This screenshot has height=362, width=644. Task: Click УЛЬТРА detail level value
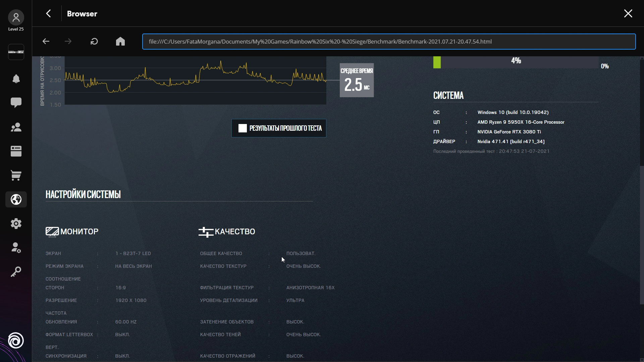click(296, 300)
